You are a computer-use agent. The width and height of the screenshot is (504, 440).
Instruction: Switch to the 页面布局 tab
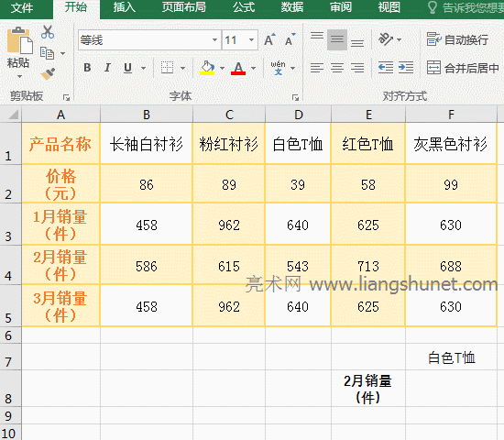click(183, 7)
